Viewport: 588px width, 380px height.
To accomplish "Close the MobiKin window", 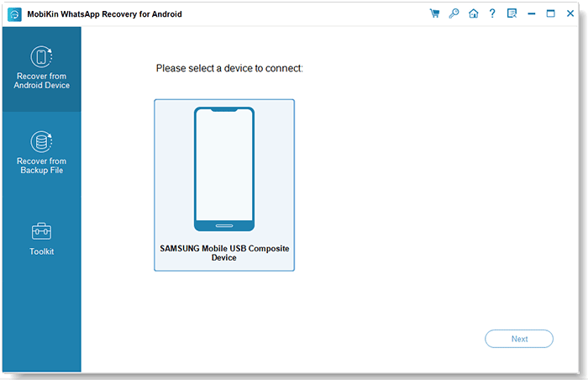I will pos(570,13).
